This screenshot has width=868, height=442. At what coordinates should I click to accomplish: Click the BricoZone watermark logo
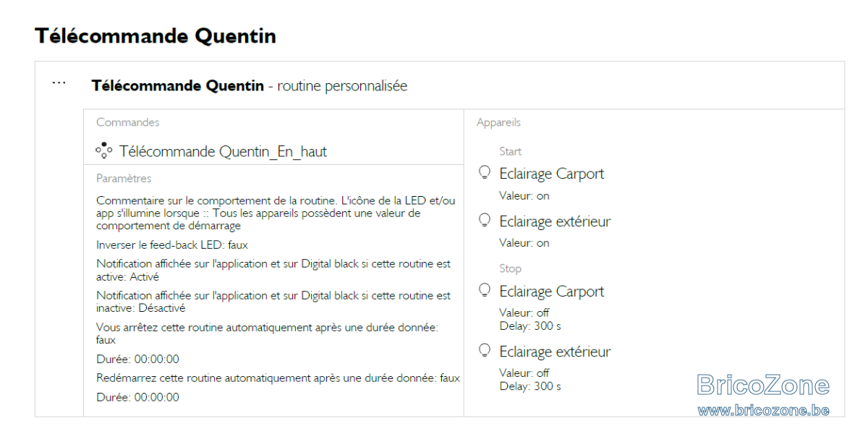pos(763,385)
